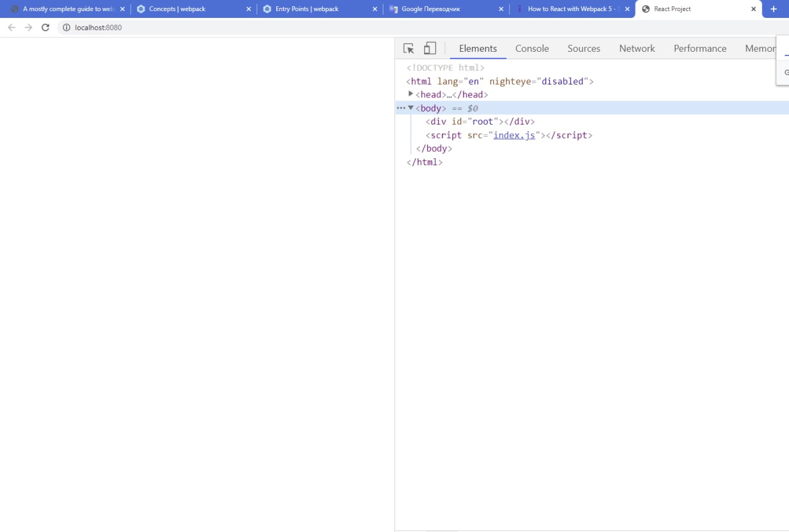Close the Concepts | webpack tab

pos(248,9)
